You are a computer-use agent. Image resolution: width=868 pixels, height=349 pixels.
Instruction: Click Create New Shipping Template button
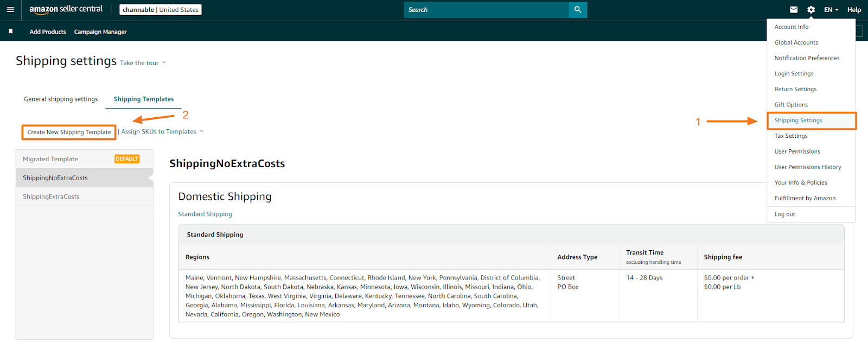point(69,132)
